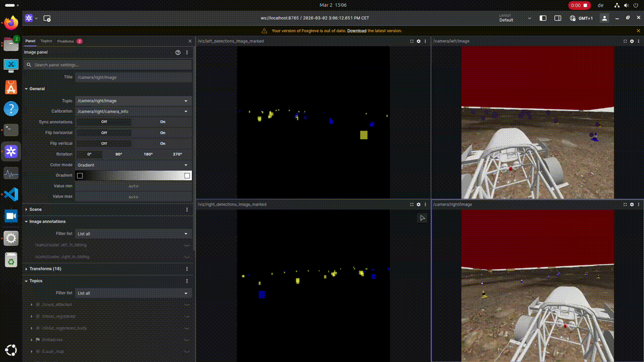Click the gradient end white color swatch

pyautogui.click(x=187, y=175)
